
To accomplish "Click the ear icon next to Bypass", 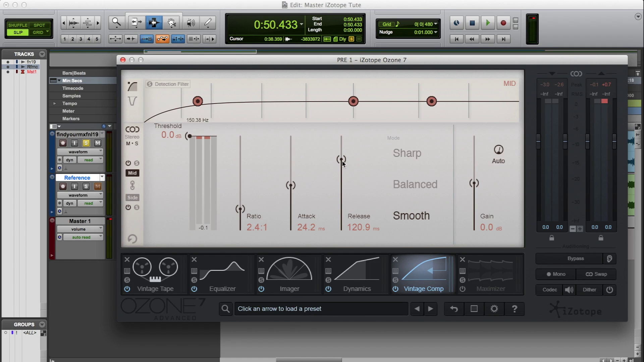I will [609, 258].
